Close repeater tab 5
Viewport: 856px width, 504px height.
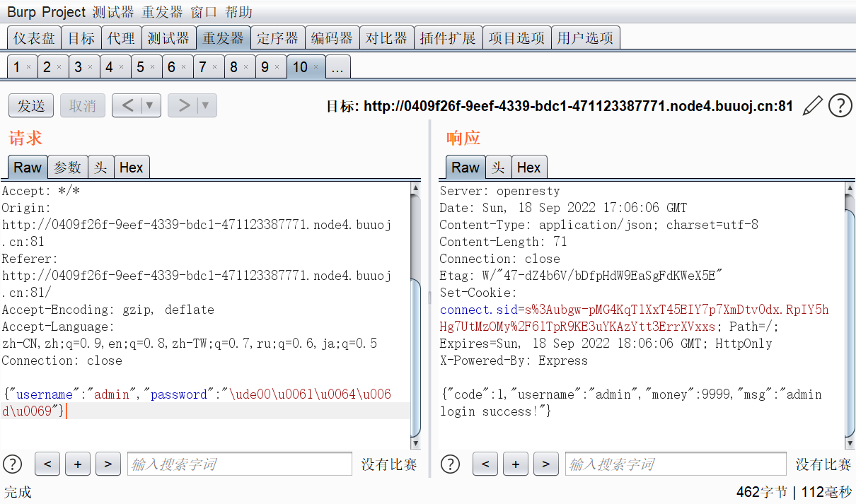(x=153, y=68)
